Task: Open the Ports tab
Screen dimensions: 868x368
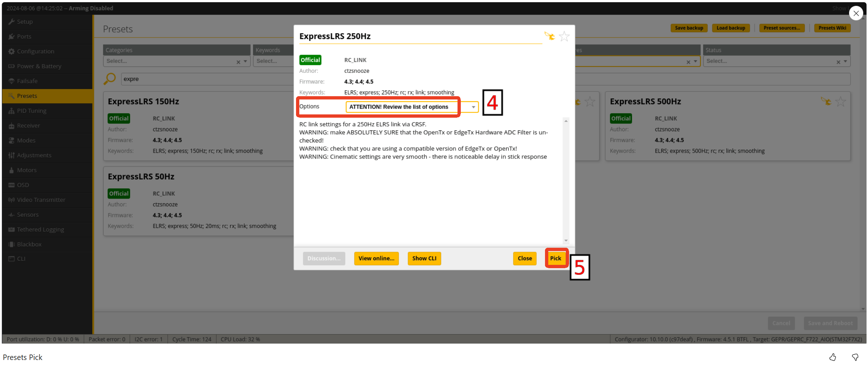Action: pyautogui.click(x=47, y=36)
